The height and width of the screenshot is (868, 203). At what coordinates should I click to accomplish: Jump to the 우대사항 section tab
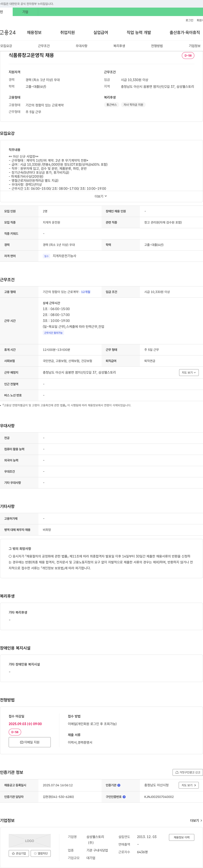coord(81,46)
